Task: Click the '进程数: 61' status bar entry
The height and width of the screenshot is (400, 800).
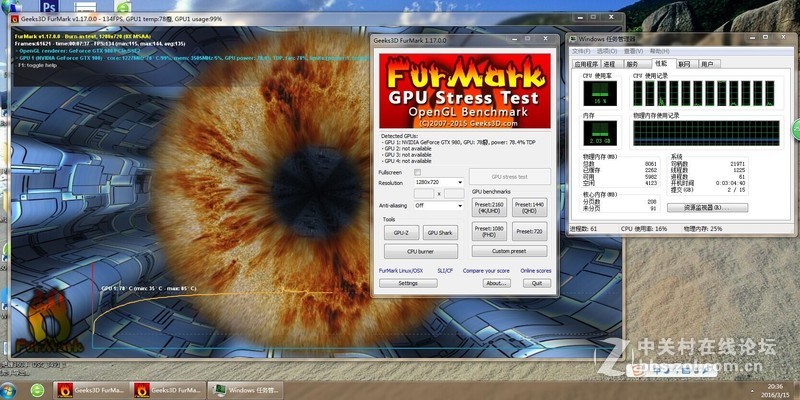Action: [x=583, y=229]
